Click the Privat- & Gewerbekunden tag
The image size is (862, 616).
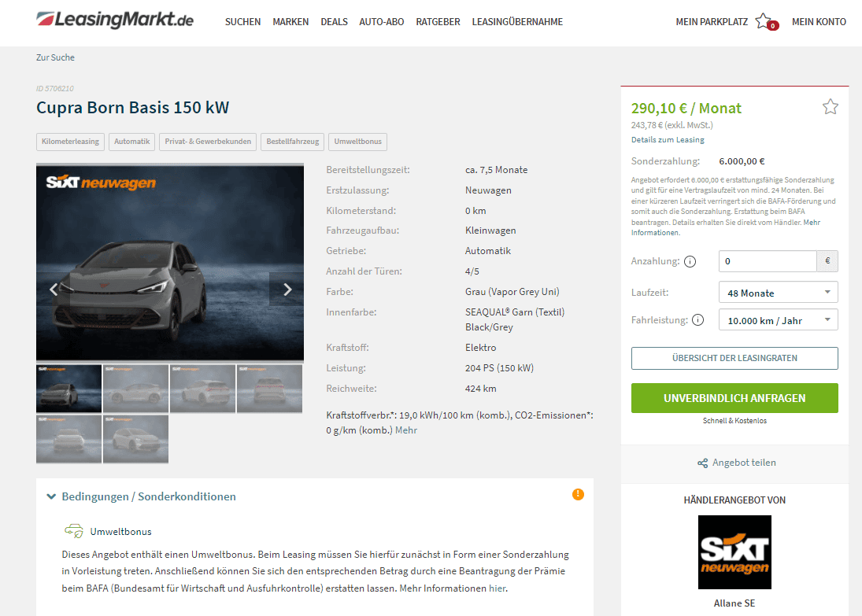(208, 142)
